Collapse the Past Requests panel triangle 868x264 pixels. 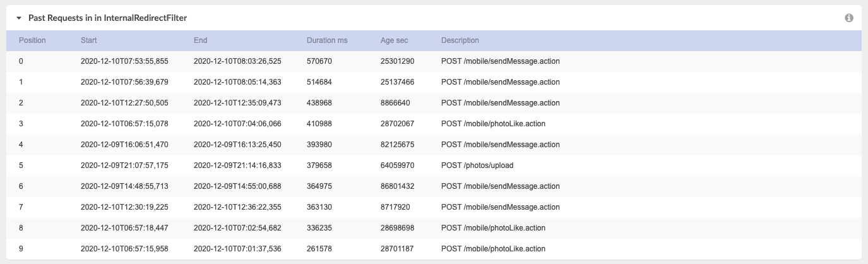[x=19, y=18]
